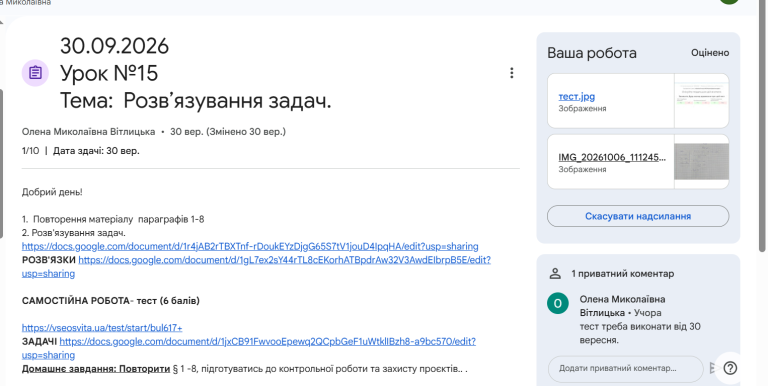
Task: Open the тест.jpg attachment link
Action: pos(576,96)
